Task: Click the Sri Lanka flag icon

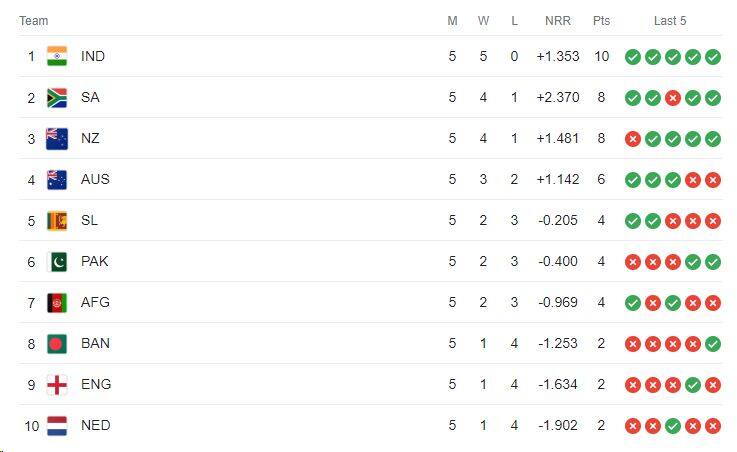Action: click(x=57, y=221)
